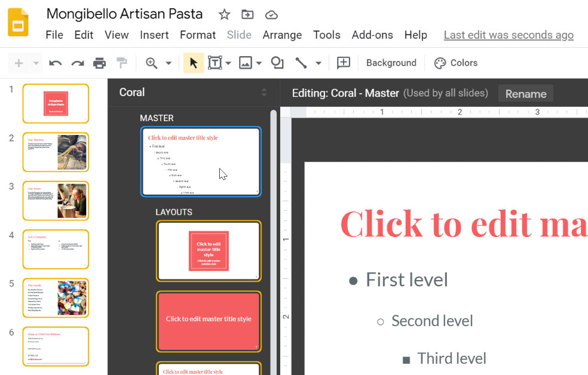
Task: Star the Mongibello Artisan Pasta presentation
Action: click(224, 14)
